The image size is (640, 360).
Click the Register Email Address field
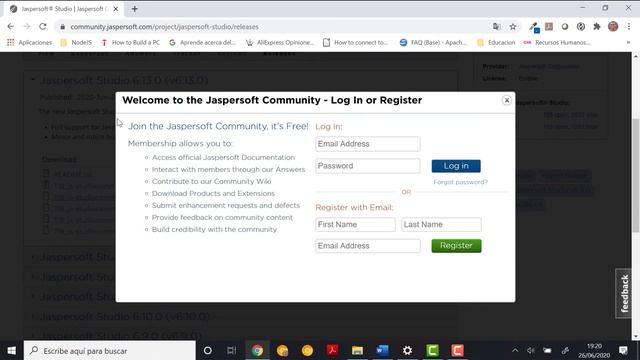367,246
